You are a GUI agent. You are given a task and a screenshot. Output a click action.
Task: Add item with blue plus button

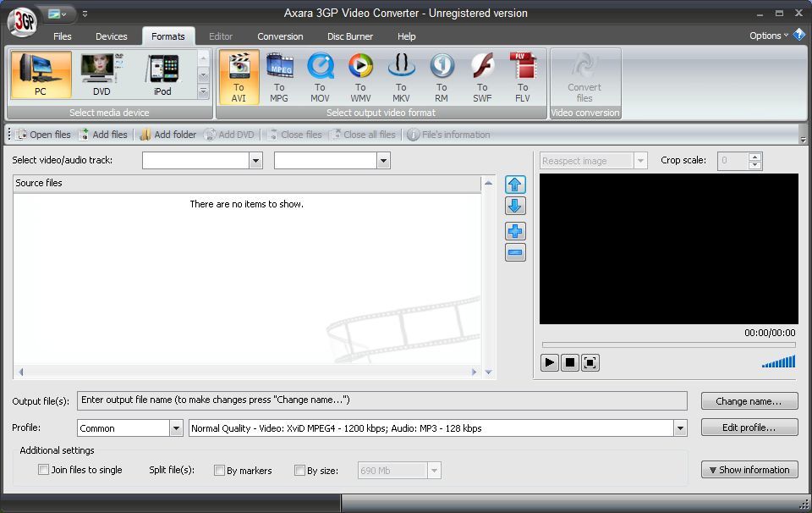click(x=515, y=231)
